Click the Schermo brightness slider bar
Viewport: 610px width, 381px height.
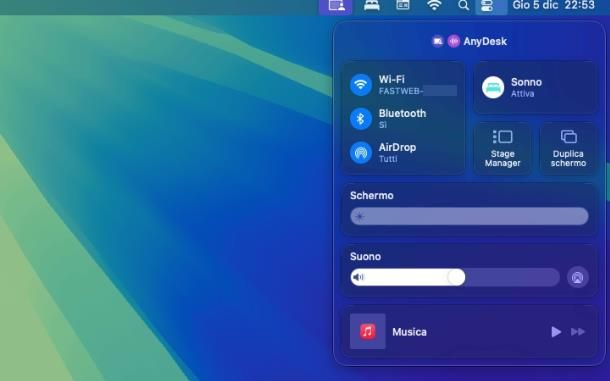pos(470,216)
